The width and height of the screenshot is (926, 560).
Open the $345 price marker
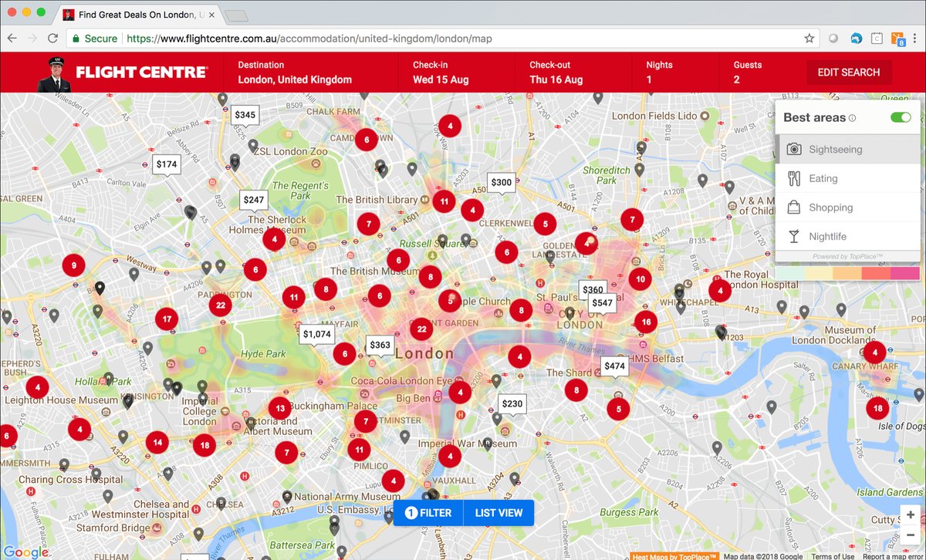click(x=245, y=116)
